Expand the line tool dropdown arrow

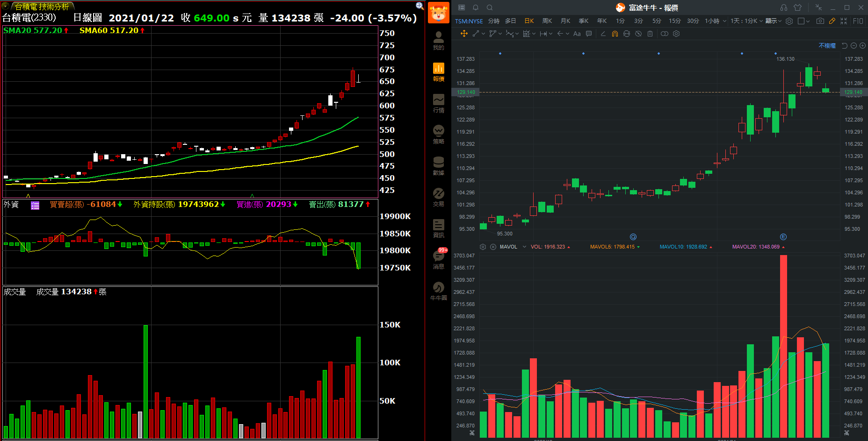[x=484, y=34]
